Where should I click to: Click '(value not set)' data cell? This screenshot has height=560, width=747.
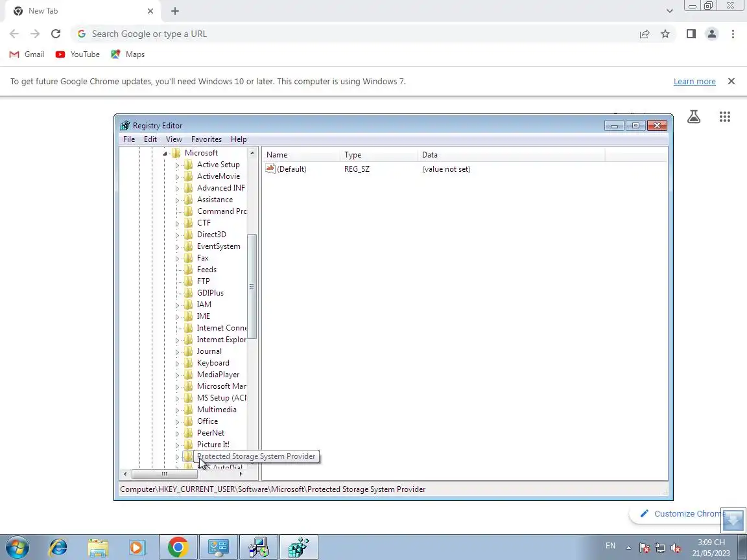446,169
